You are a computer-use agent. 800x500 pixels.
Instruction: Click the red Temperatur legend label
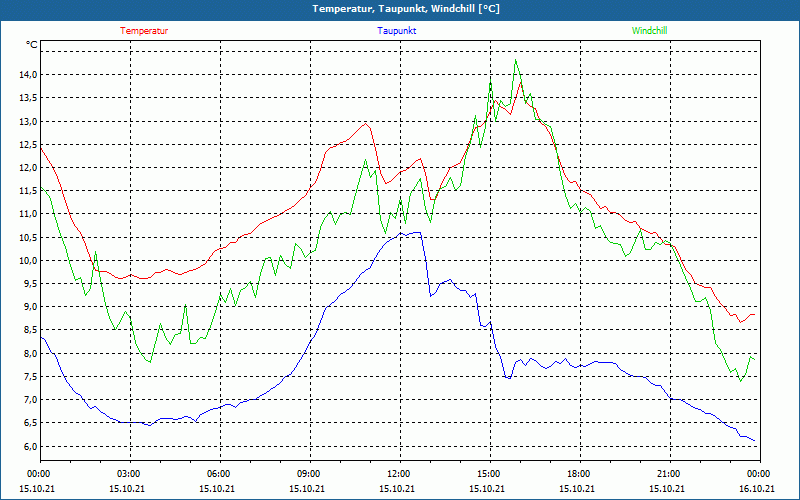click(144, 31)
